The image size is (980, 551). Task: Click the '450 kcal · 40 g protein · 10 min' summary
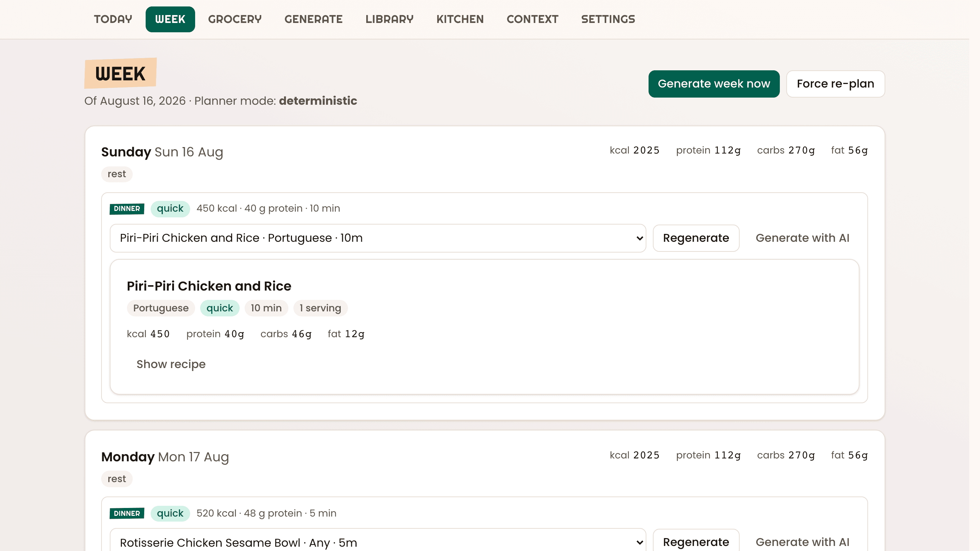[268, 208]
